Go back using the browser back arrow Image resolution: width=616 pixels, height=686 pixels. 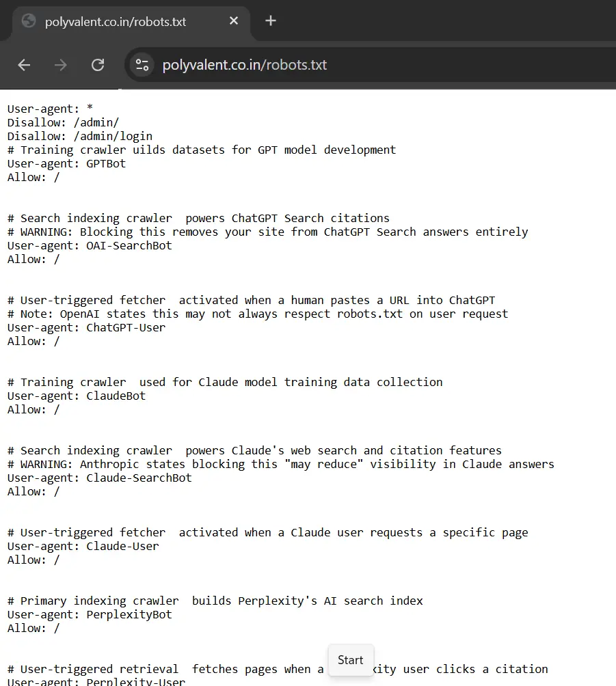click(x=24, y=65)
